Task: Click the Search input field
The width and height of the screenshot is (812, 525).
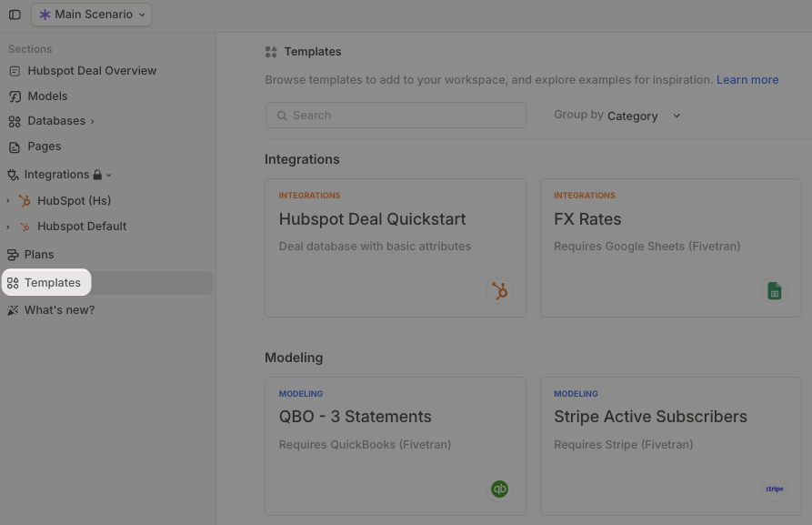Action: tap(396, 115)
